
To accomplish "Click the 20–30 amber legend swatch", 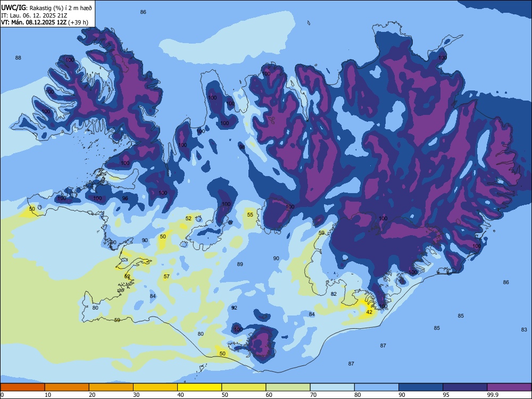I will tap(111, 387).
